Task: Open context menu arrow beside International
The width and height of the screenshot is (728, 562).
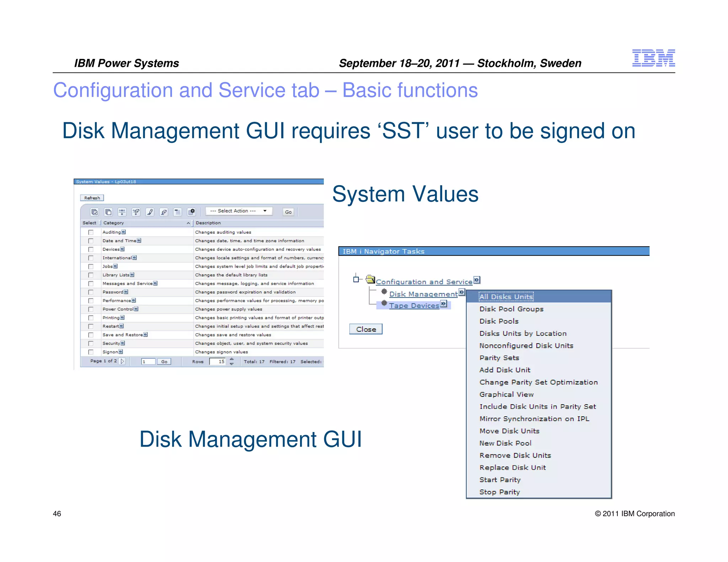Action: click(x=134, y=258)
